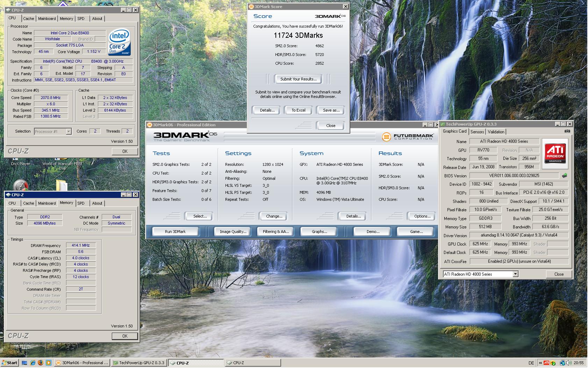588x368 pixels.
Task: Click the 20:55 taskbar clock
Action: click(x=579, y=363)
